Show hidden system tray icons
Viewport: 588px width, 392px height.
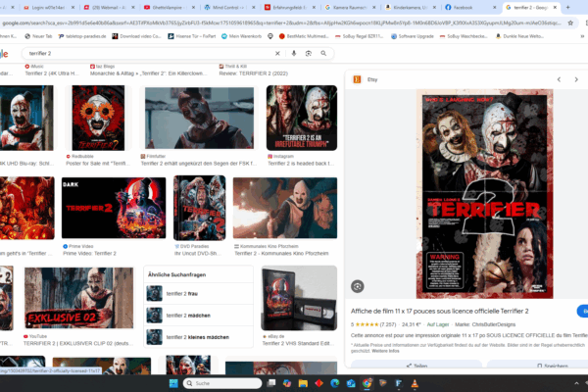pyautogui.click(x=576, y=383)
